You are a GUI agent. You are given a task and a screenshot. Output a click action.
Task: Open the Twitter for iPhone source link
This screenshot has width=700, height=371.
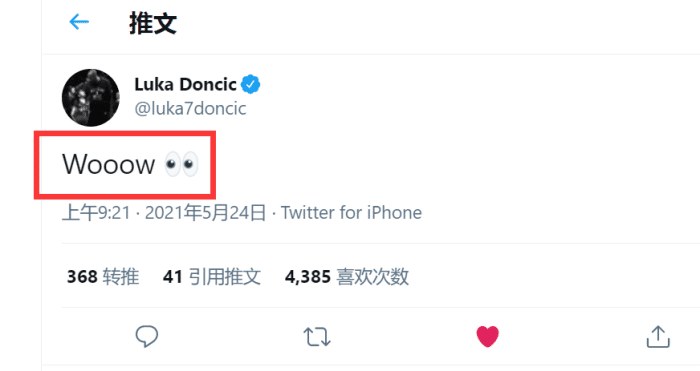pyautogui.click(x=351, y=213)
